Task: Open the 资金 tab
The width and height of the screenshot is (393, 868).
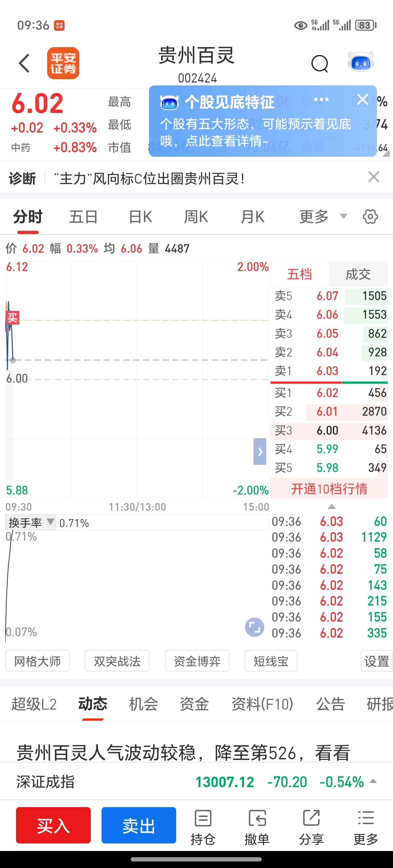Action: [x=194, y=704]
